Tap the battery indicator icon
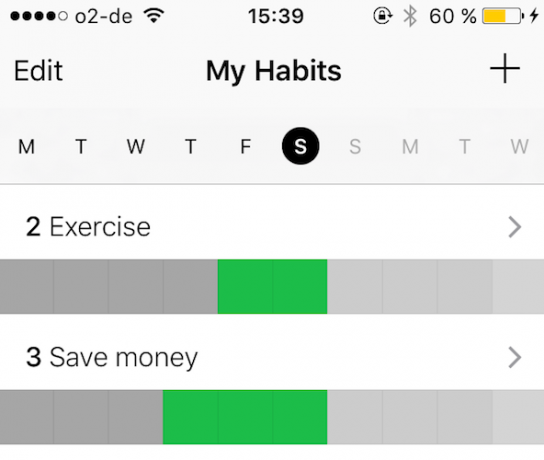 click(503, 16)
